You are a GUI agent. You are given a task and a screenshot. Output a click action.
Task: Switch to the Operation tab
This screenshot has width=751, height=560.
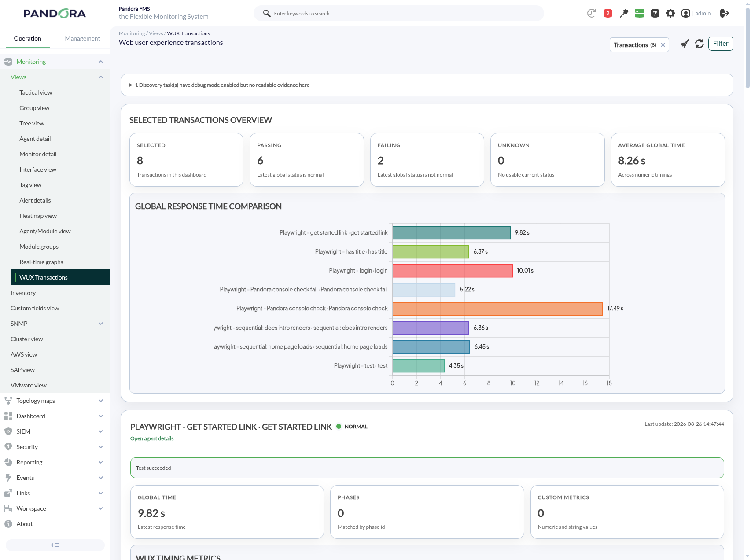pyautogui.click(x=27, y=38)
